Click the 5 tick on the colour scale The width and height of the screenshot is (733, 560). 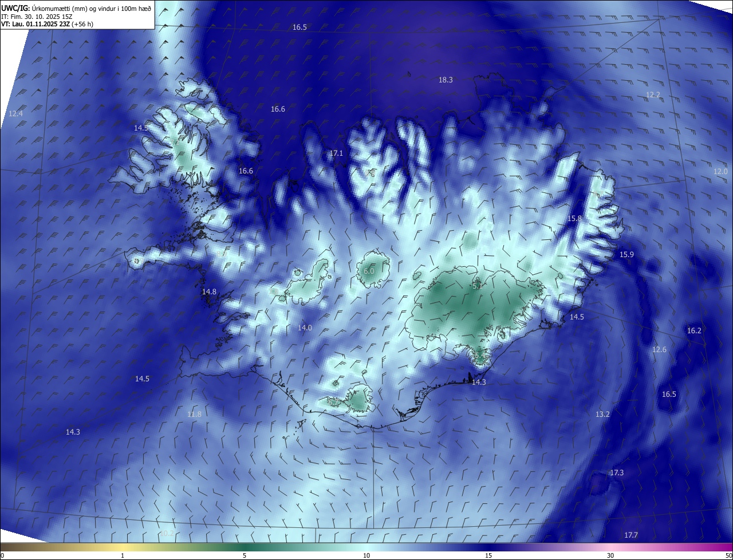(245, 555)
